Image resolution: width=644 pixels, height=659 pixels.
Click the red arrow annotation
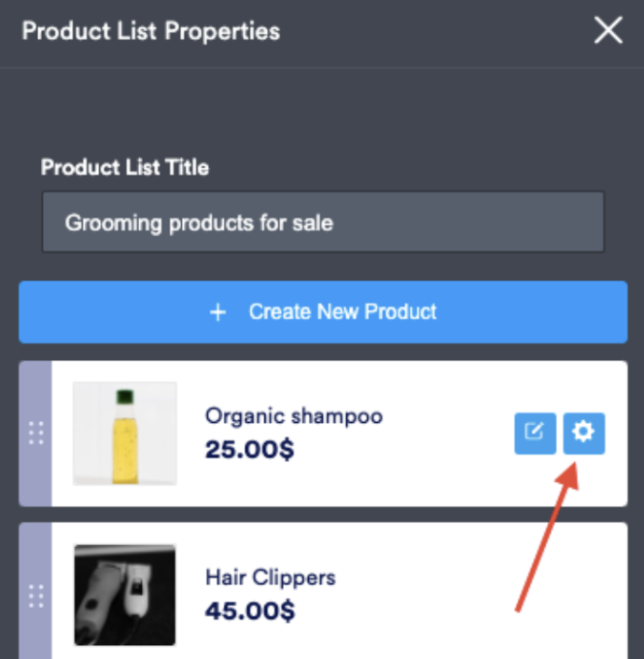click(547, 541)
